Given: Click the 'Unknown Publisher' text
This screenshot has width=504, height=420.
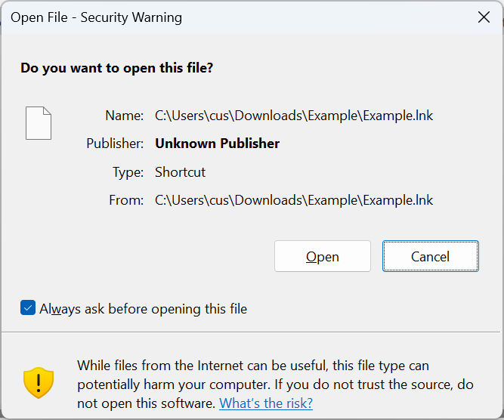Looking at the screenshot, I should pyautogui.click(x=218, y=144).
